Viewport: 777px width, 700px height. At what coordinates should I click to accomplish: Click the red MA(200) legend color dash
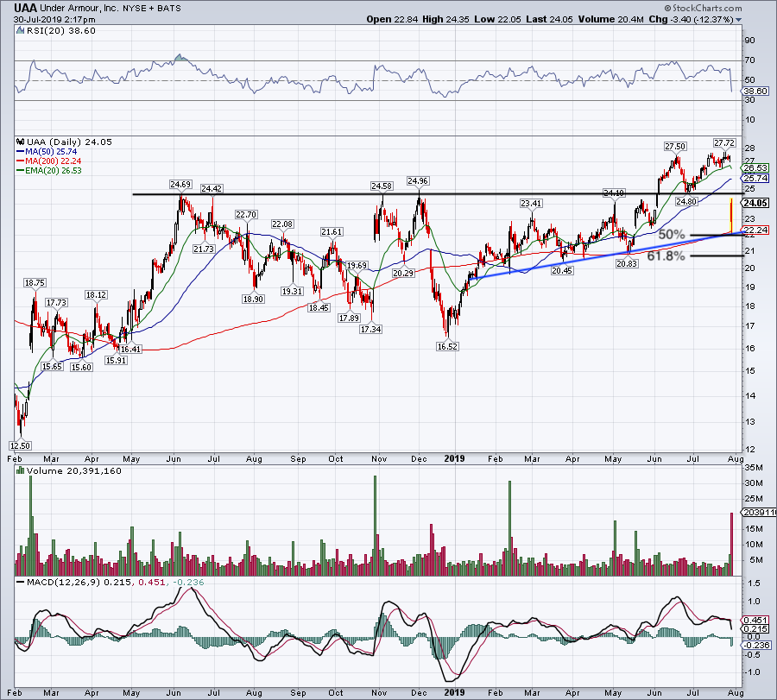[x=20, y=161]
